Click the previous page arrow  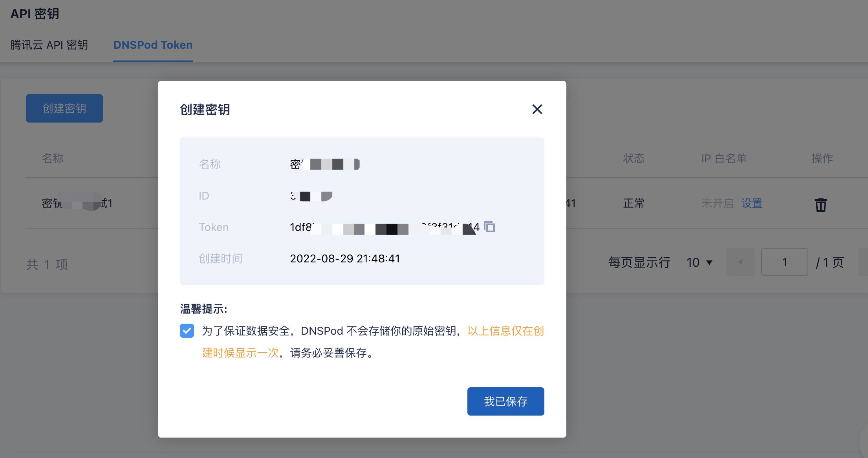pos(740,262)
